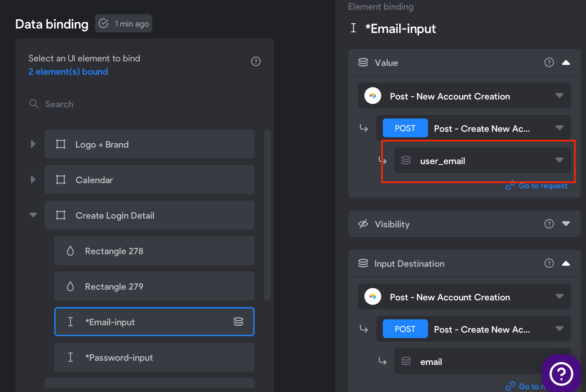The width and height of the screenshot is (586, 392).
Task: Click the 1 min ago saved status badge
Action: (123, 23)
